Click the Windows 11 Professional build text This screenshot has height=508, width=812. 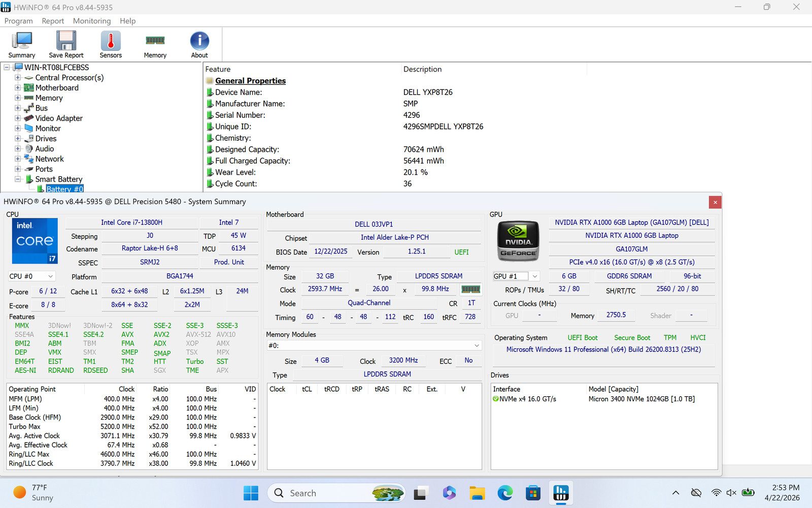coord(603,350)
